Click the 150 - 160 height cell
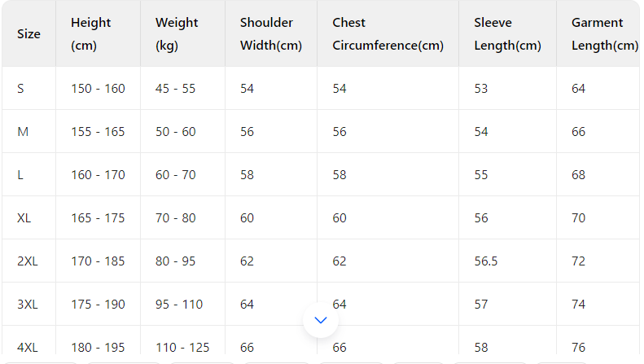The width and height of the screenshot is (644, 364). click(98, 88)
